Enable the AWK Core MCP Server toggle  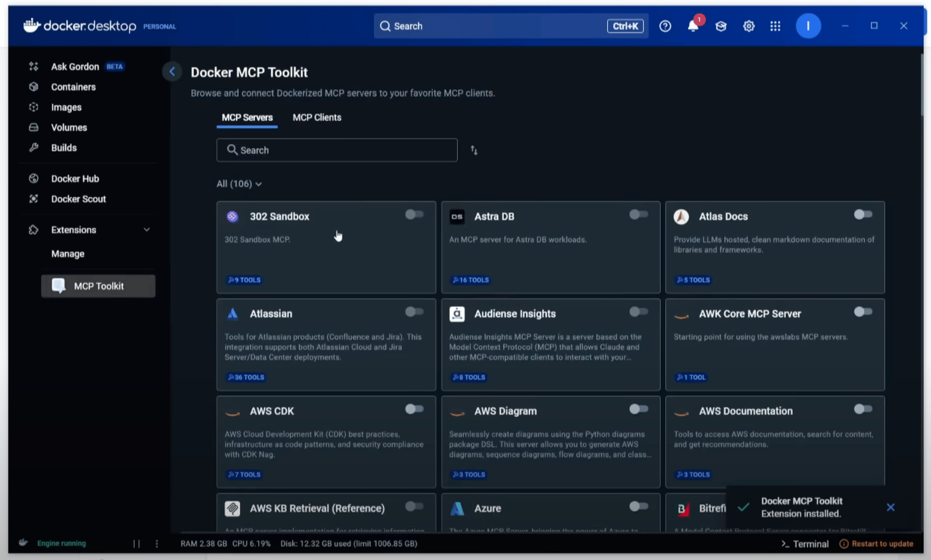(863, 312)
